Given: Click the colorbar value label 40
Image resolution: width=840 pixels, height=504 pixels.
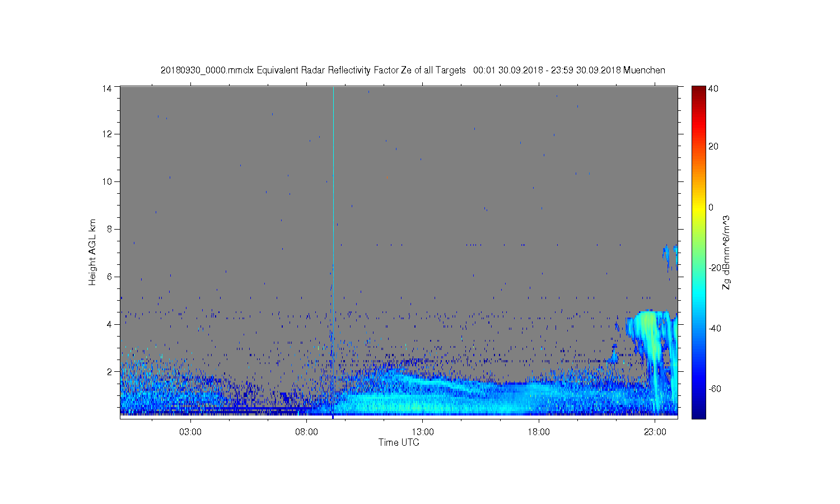Looking at the screenshot, I should [x=713, y=88].
